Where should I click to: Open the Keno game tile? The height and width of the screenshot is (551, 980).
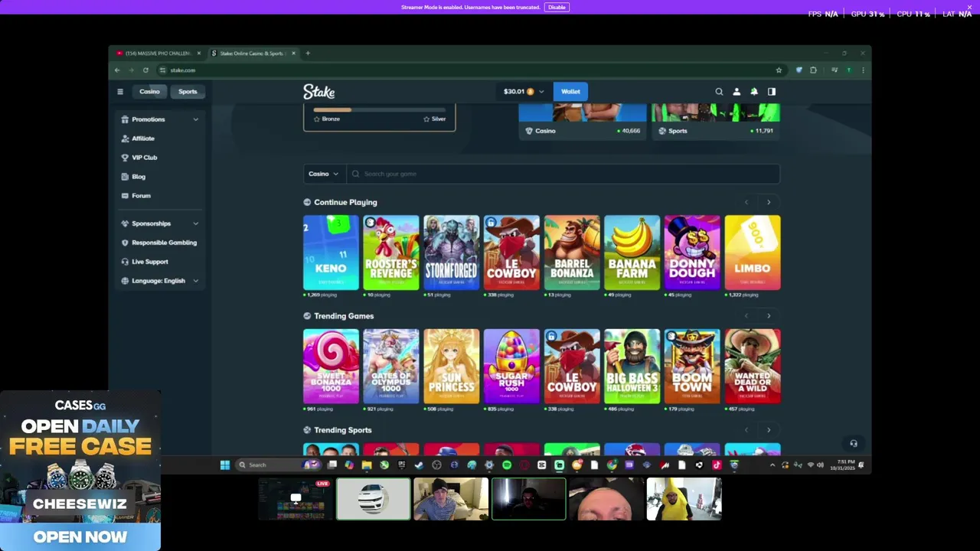(x=331, y=253)
